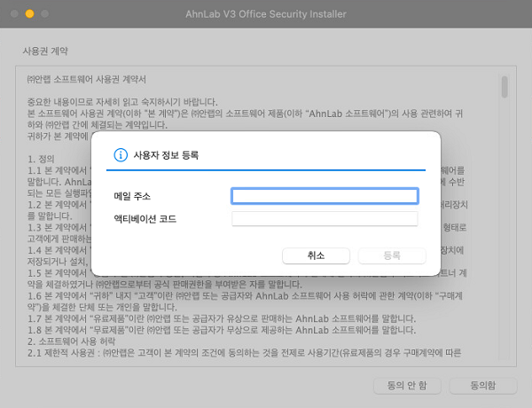Image resolution: width=532 pixels, height=408 pixels.
Task: Click the '1. 정의' section heading
Action: [41, 159]
